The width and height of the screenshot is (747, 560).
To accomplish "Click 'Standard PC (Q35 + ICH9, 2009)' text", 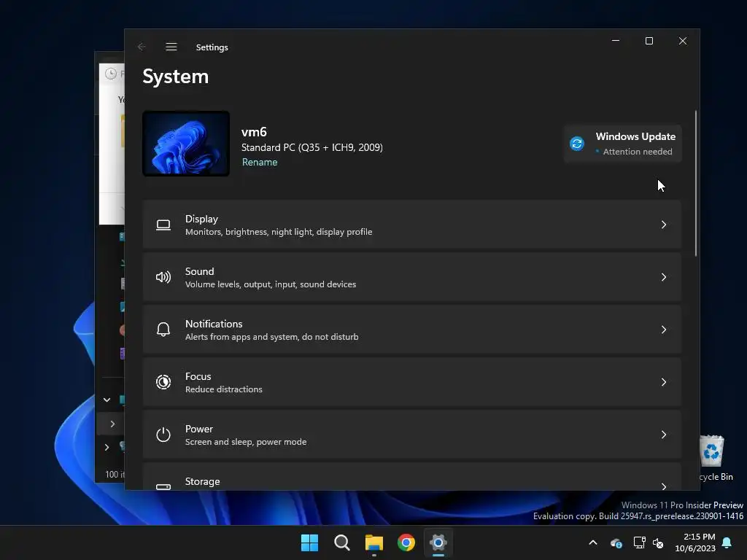I will (312, 147).
